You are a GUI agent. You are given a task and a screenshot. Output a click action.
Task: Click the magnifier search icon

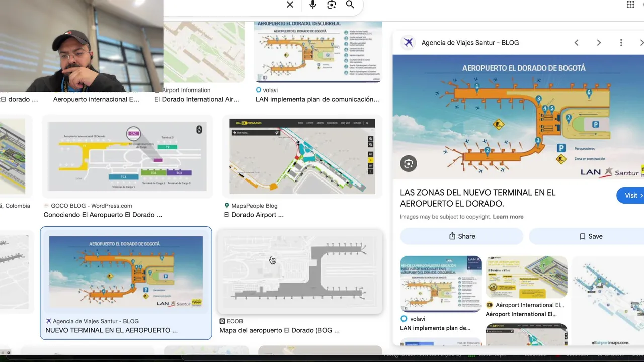[x=350, y=5]
